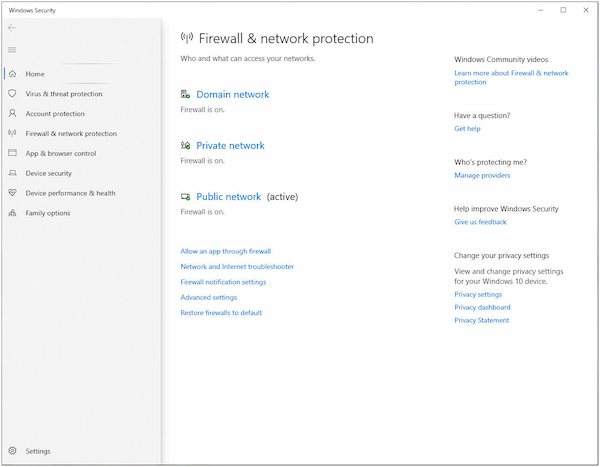The image size is (600, 467).
Task: Open Privacy Statement link
Action: 482,320
